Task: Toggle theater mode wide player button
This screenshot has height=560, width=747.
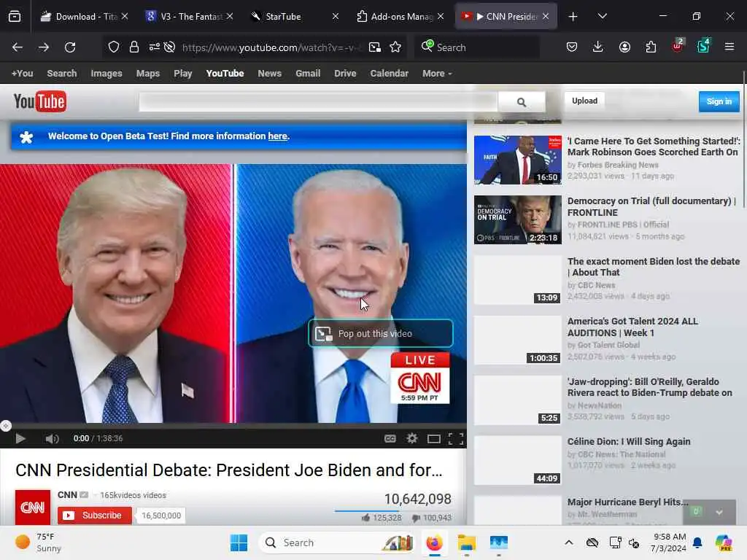Action: [434, 438]
